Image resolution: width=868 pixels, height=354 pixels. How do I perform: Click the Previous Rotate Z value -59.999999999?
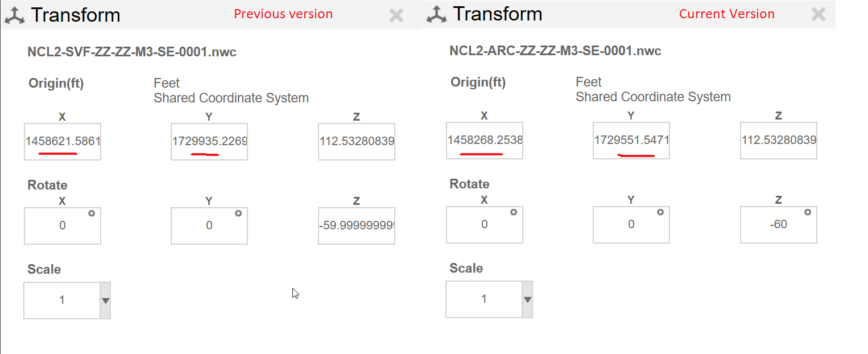(x=356, y=225)
